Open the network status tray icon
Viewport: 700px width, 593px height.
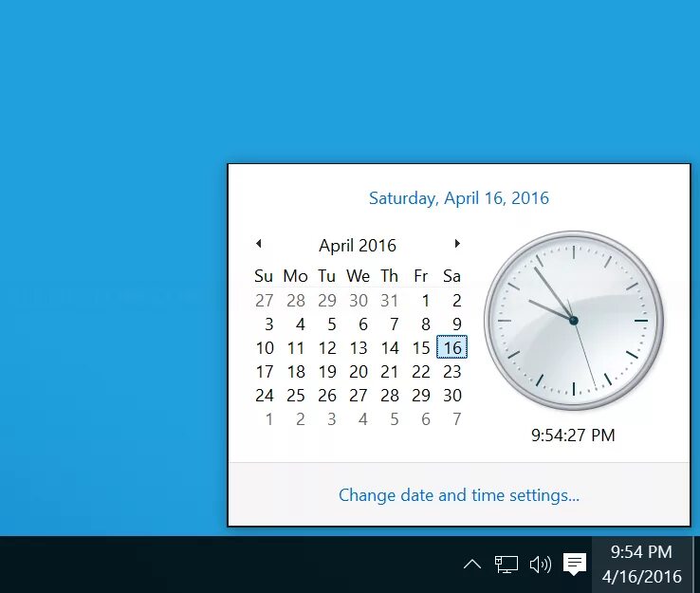click(x=507, y=565)
